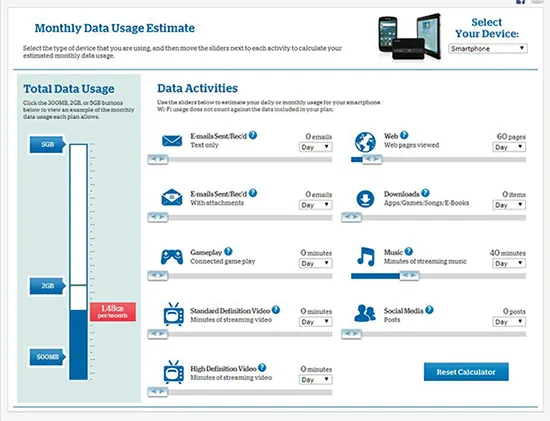Viewport: 550px width, 421px height.
Task: Click the Web globe icon
Action: (x=365, y=142)
